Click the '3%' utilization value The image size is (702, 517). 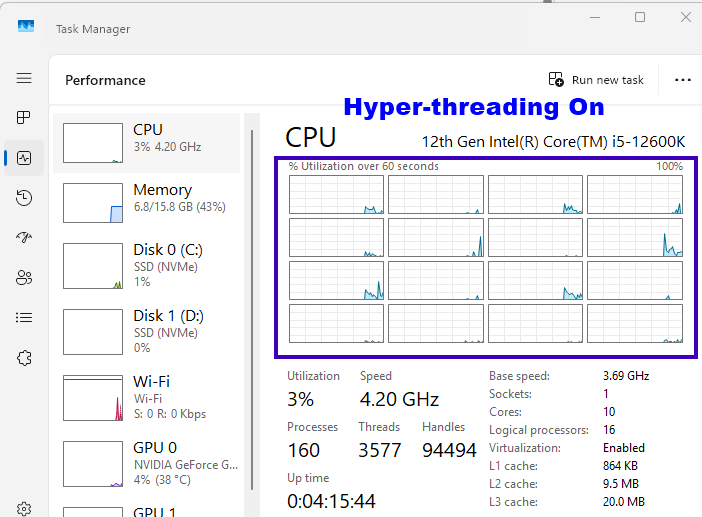tap(300, 399)
